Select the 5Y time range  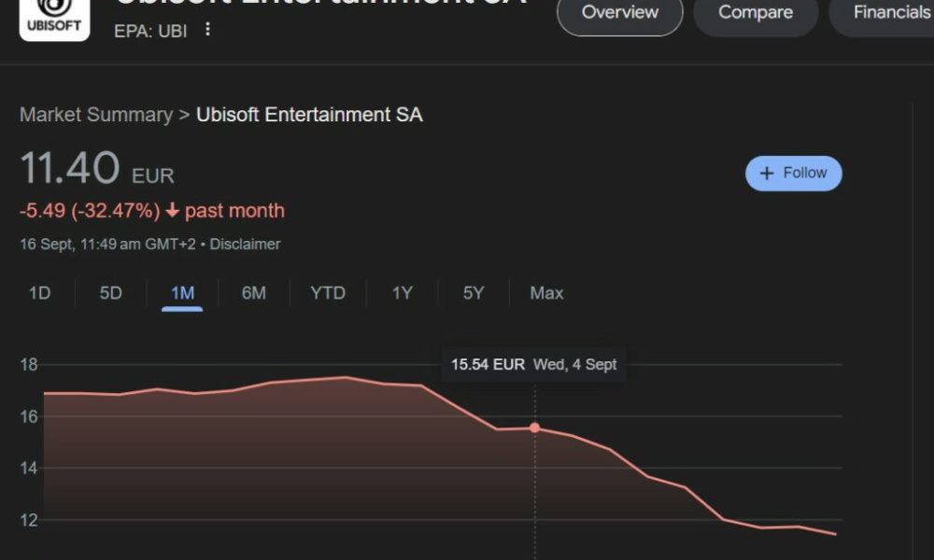point(474,293)
